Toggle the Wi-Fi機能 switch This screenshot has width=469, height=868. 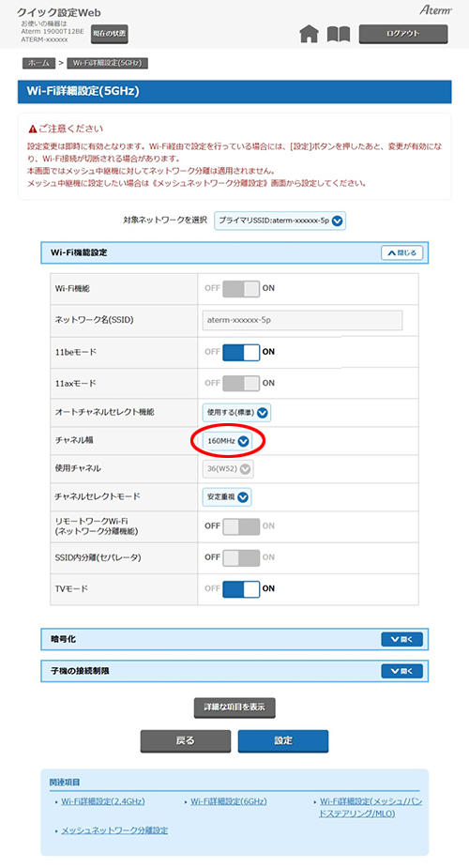click(241, 288)
